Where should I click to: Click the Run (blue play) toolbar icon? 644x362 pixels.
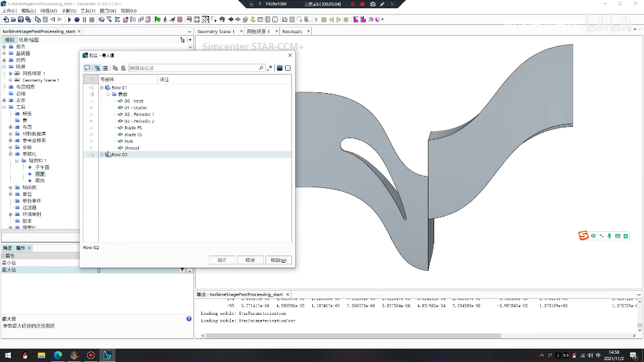point(70,19)
